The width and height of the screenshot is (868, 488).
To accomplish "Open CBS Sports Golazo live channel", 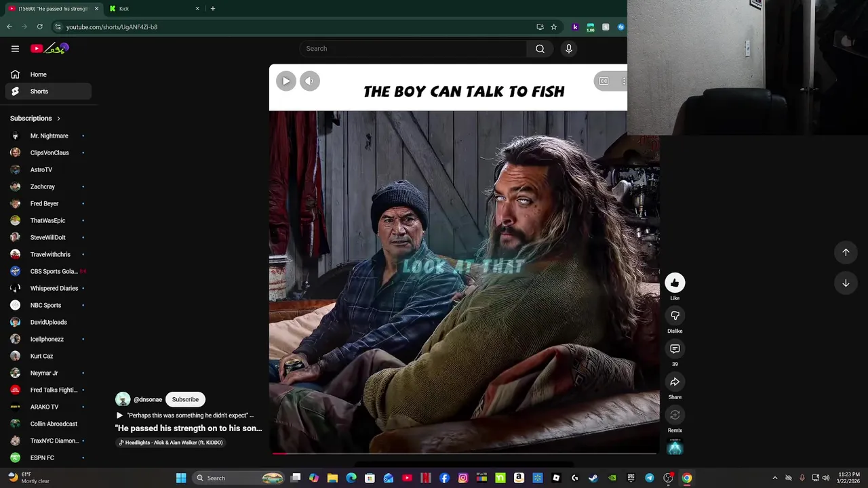I will (48, 271).
